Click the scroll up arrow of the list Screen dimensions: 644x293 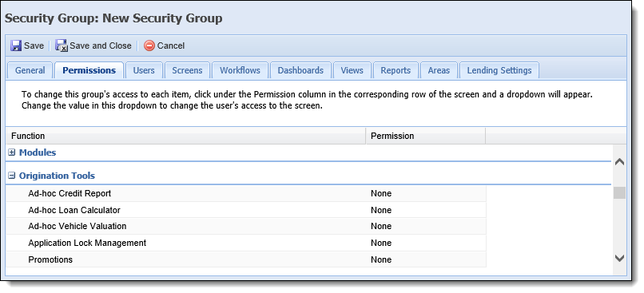pos(620,162)
